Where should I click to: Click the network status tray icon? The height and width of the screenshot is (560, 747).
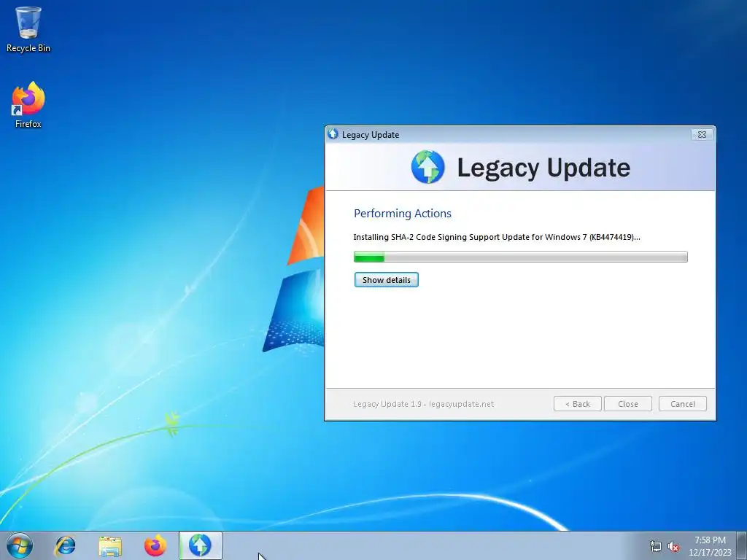(656, 547)
